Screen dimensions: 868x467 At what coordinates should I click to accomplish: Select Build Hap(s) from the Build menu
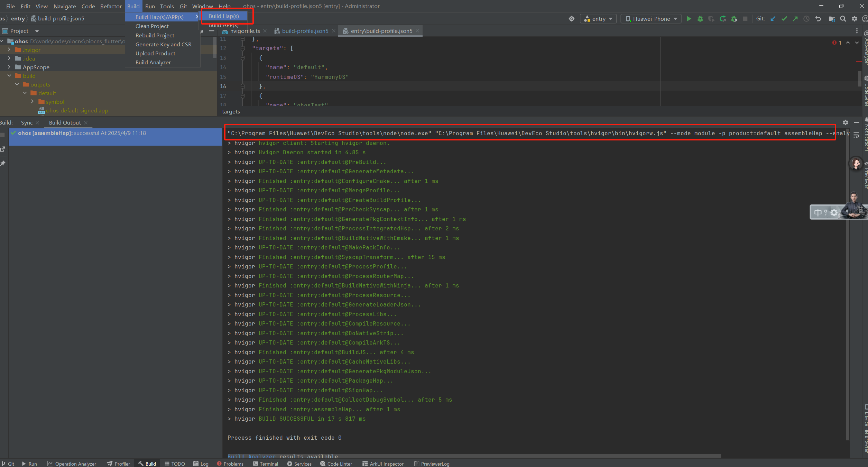click(224, 16)
